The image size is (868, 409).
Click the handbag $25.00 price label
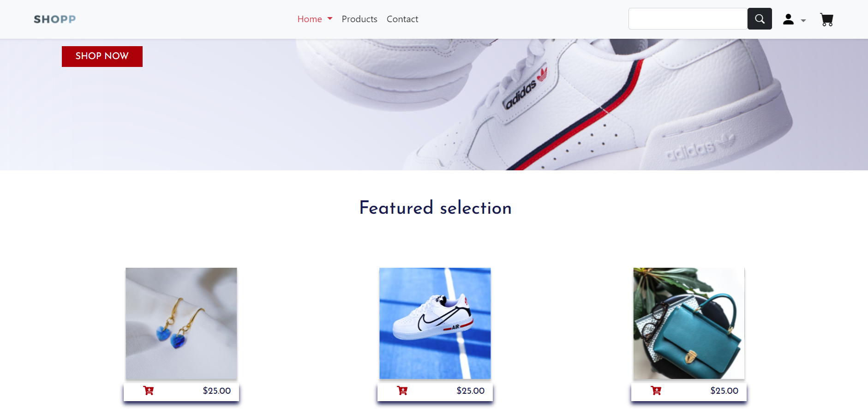pyautogui.click(x=724, y=391)
